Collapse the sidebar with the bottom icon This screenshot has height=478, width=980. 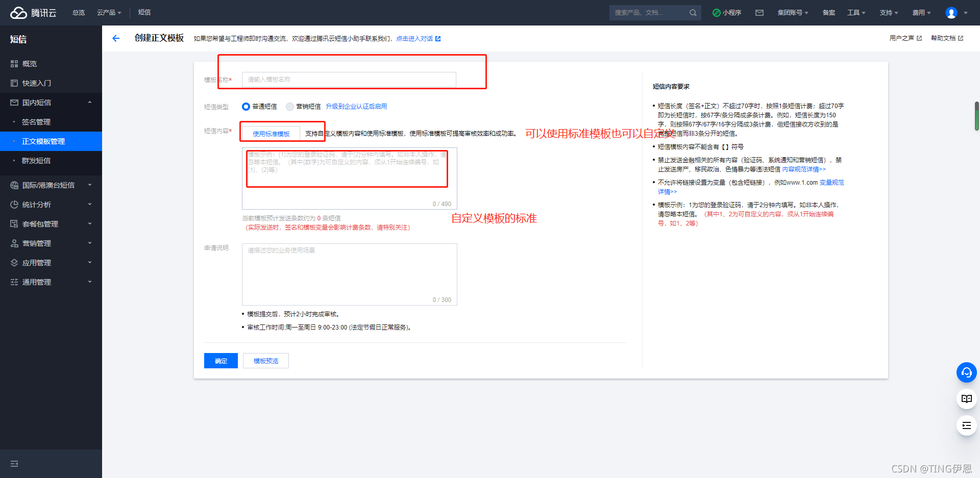coord(14,464)
